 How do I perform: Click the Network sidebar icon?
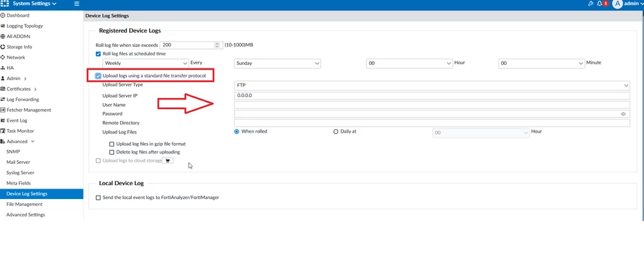pyautogui.click(x=3, y=57)
